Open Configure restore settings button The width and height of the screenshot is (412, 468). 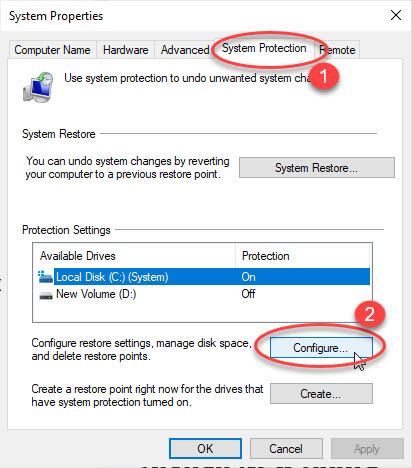click(x=321, y=348)
